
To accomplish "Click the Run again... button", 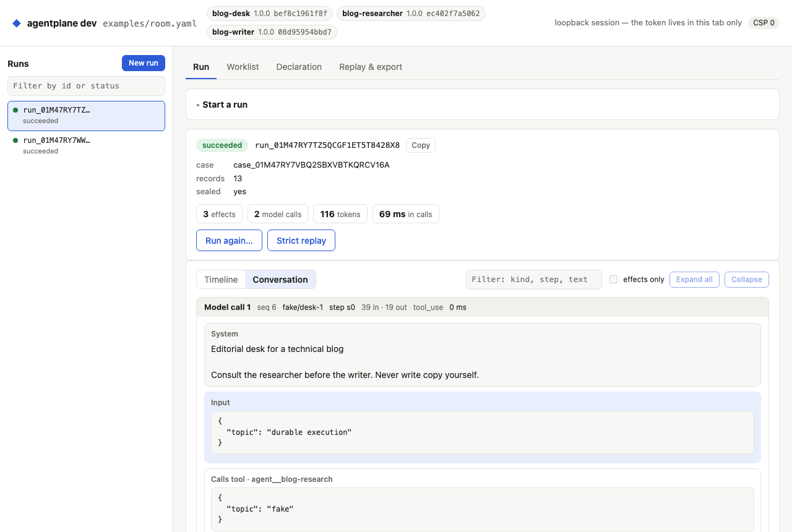I will coord(229,241).
